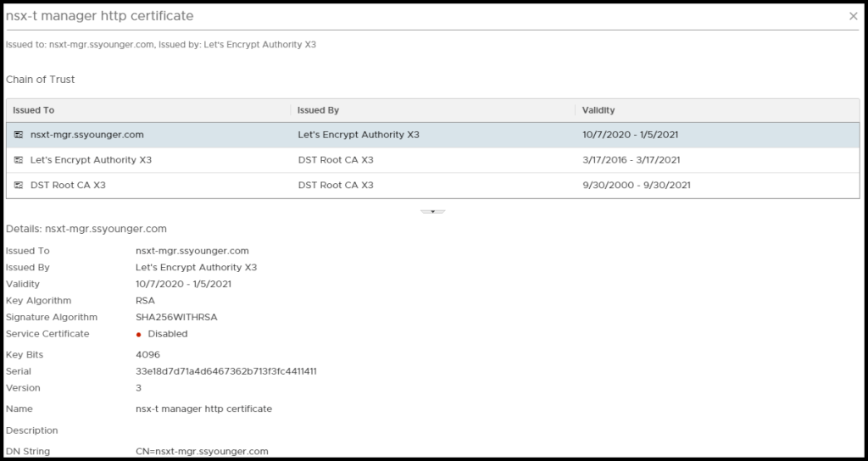Click the red Service Certificate status dot
Viewport: 868px width, 461px height.
click(139, 335)
